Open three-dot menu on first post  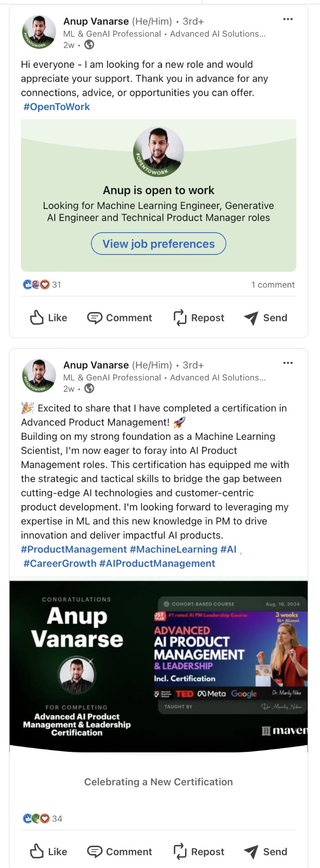(x=288, y=20)
